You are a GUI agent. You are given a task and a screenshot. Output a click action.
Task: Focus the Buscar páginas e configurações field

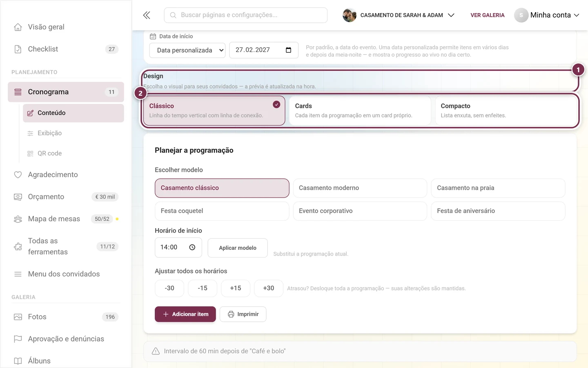click(x=246, y=15)
